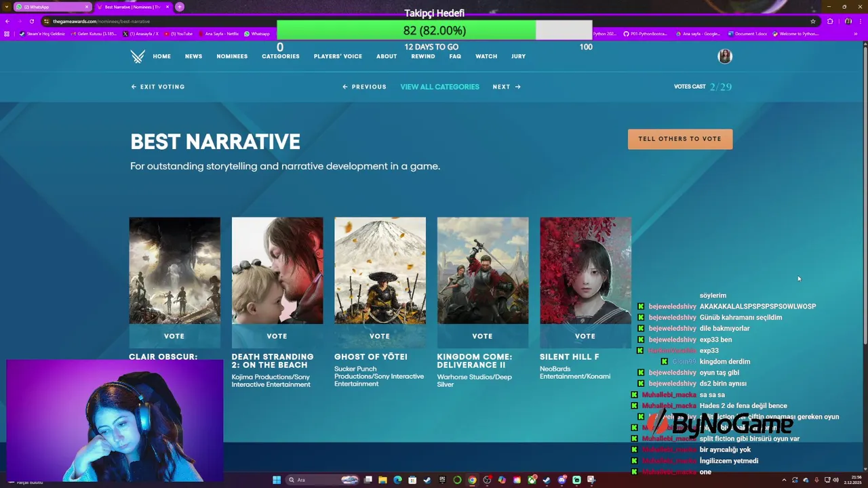
Task: Click the VOTES CAST 2/29 counter
Action: point(703,87)
